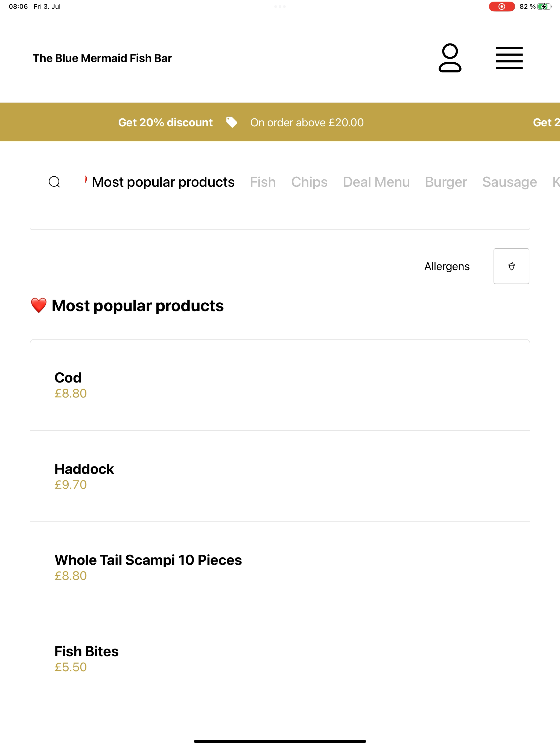This screenshot has height=747, width=560.
Task: Tap the red screen recording indicator
Action: pyautogui.click(x=501, y=6)
